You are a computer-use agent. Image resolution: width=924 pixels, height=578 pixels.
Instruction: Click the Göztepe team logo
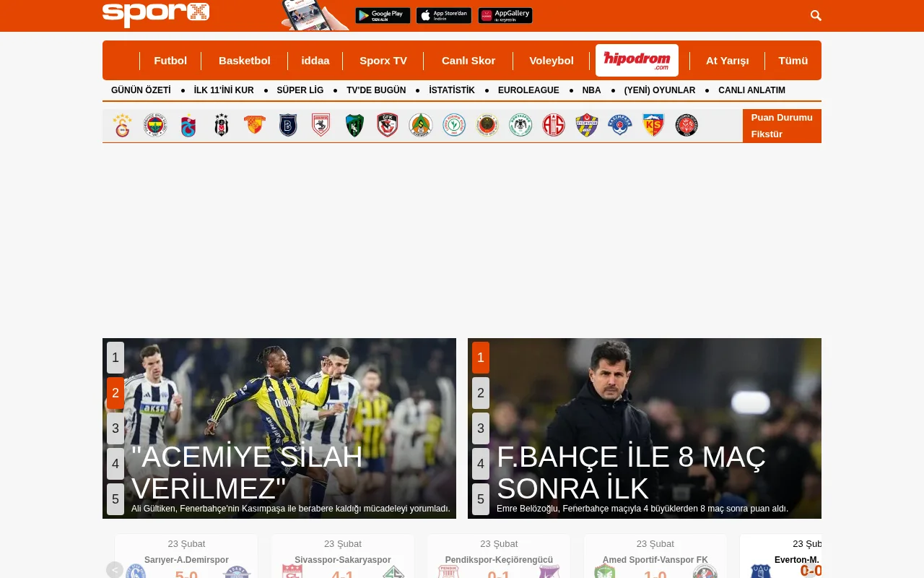(x=254, y=125)
